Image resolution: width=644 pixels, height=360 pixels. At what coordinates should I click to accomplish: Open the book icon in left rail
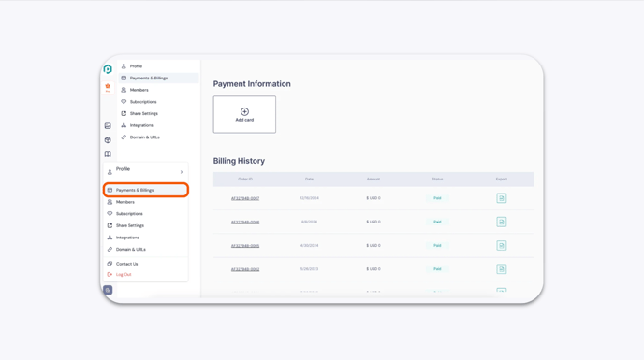tap(108, 154)
